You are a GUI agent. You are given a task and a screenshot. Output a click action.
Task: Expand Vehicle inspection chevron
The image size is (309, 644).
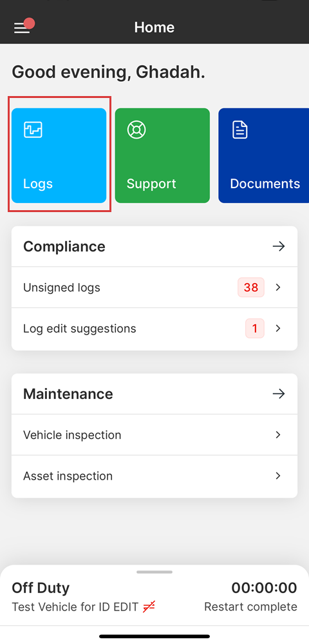coord(278,435)
